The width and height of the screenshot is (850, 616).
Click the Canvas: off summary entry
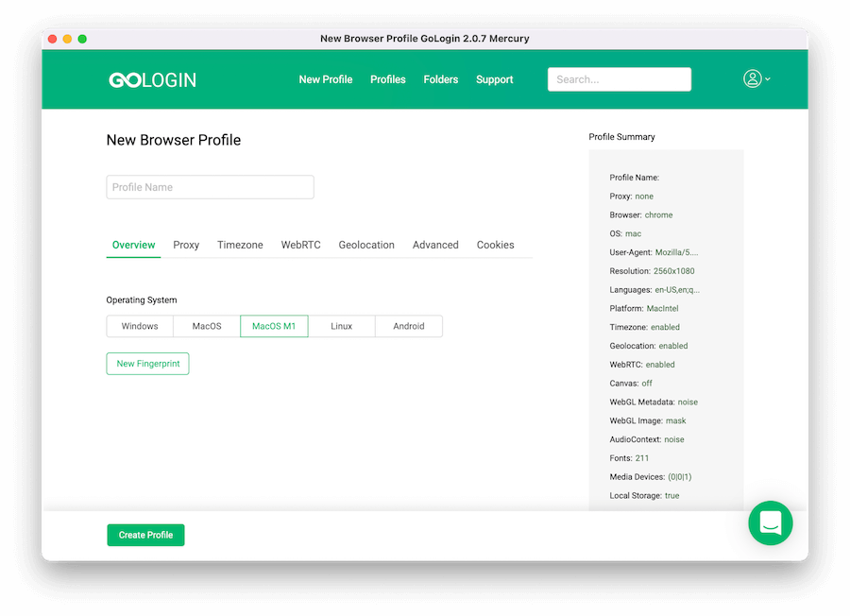coord(631,384)
